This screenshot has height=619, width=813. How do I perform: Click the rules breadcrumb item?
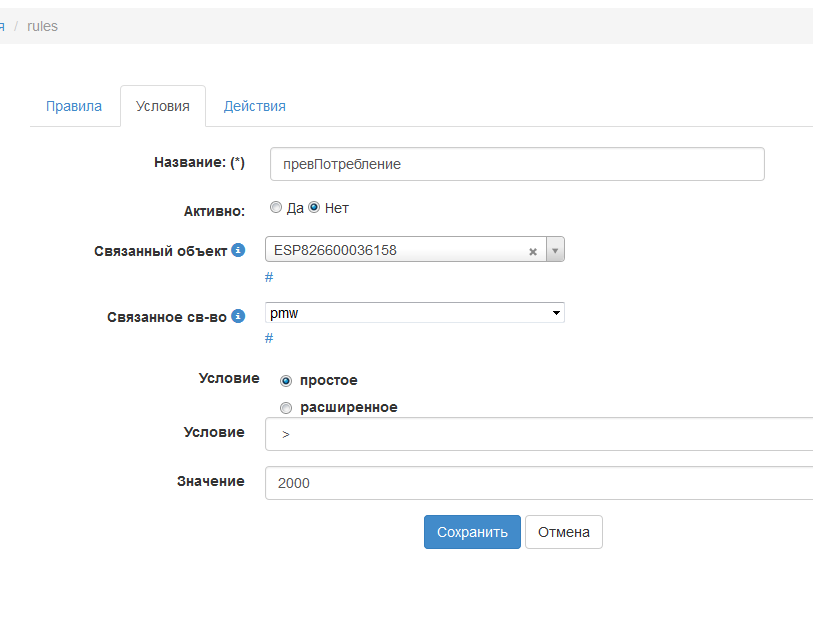click(x=43, y=26)
